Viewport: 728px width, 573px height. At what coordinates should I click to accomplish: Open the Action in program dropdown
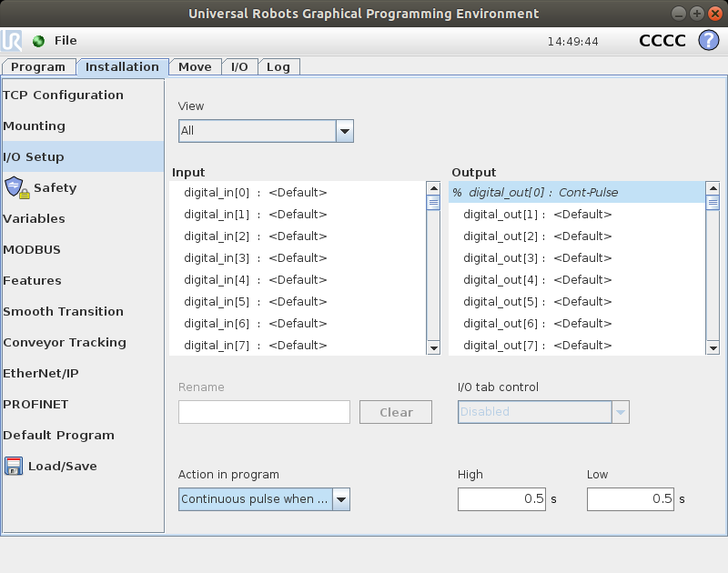[x=340, y=499]
